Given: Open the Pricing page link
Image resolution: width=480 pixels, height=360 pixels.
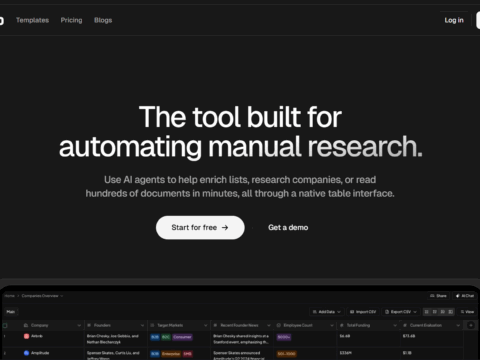Looking at the screenshot, I should tap(71, 20).
